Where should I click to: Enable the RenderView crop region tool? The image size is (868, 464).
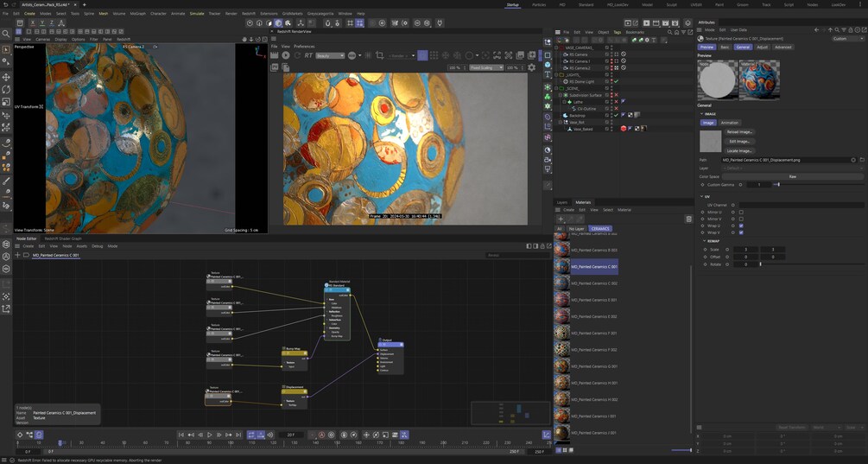click(379, 55)
